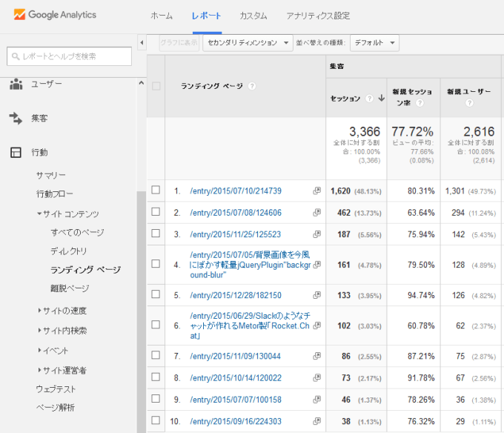
Task: Switch to the カスタム tab
Action: [x=253, y=16]
